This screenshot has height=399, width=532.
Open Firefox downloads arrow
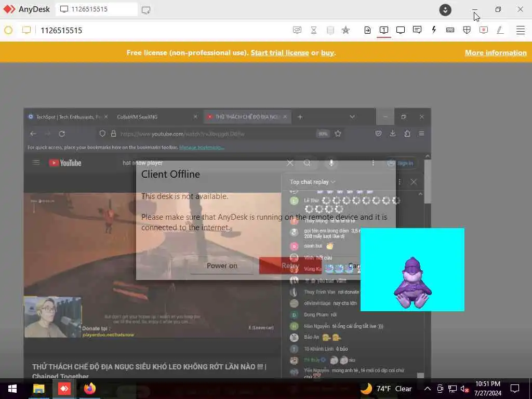pyautogui.click(x=393, y=134)
